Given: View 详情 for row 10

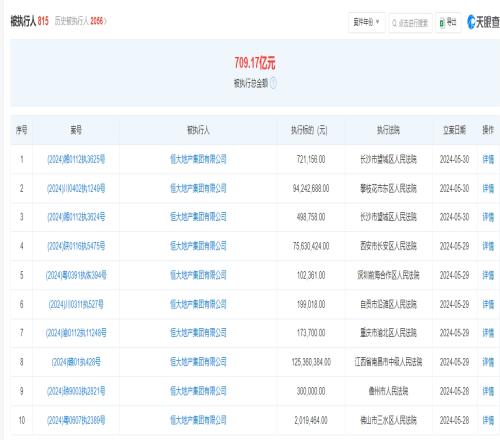Looking at the screenshot, I should (x=488, y=420).
